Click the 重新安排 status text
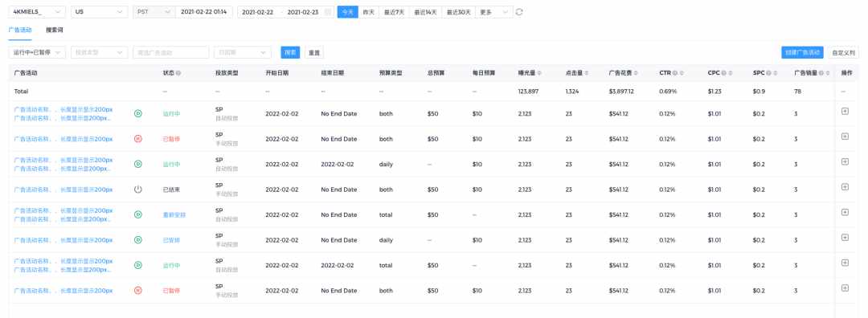The height and width of the screenshot is (318, 868). click(x=174, y=214)
